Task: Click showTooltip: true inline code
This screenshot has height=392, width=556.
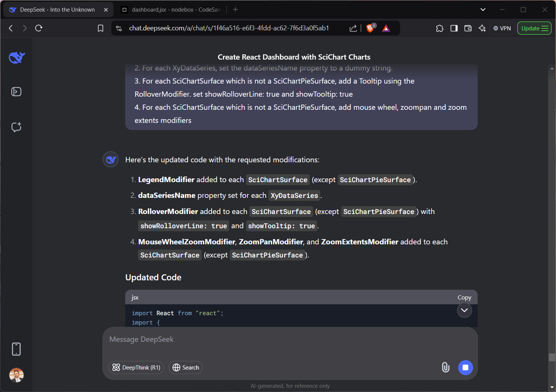Action: click(282, 226)
